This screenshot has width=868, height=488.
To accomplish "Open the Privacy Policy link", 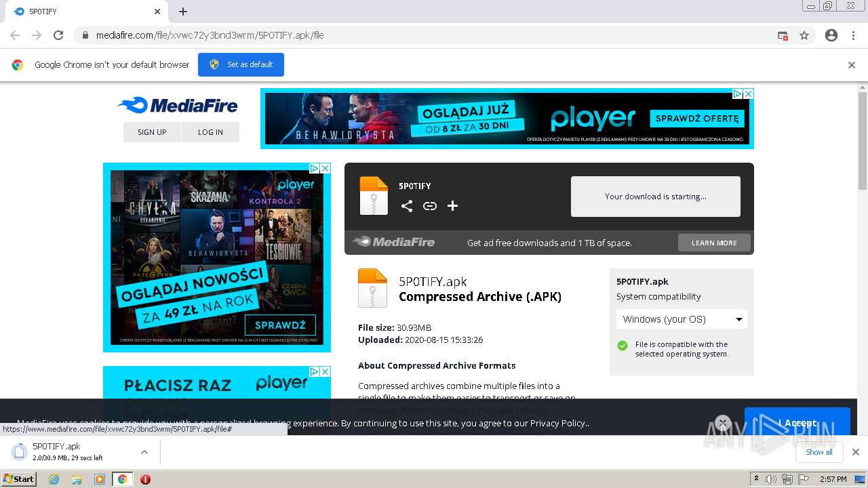I will coord(558,423).
